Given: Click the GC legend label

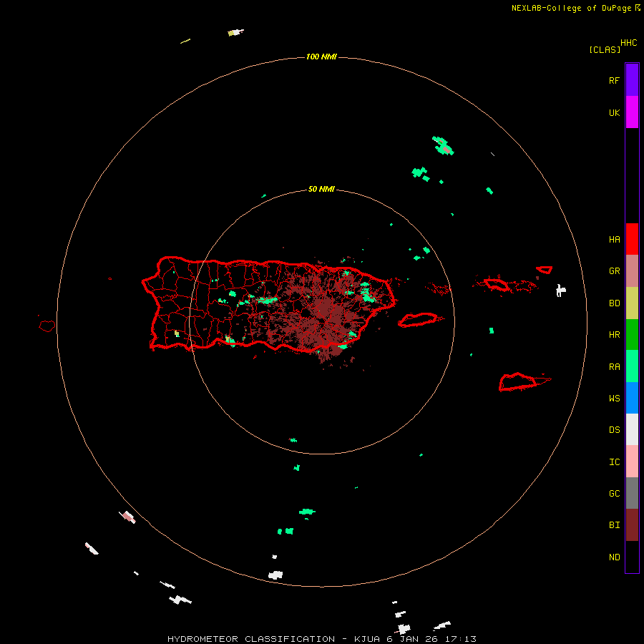Looking at the screenshot, I should 614,494.
